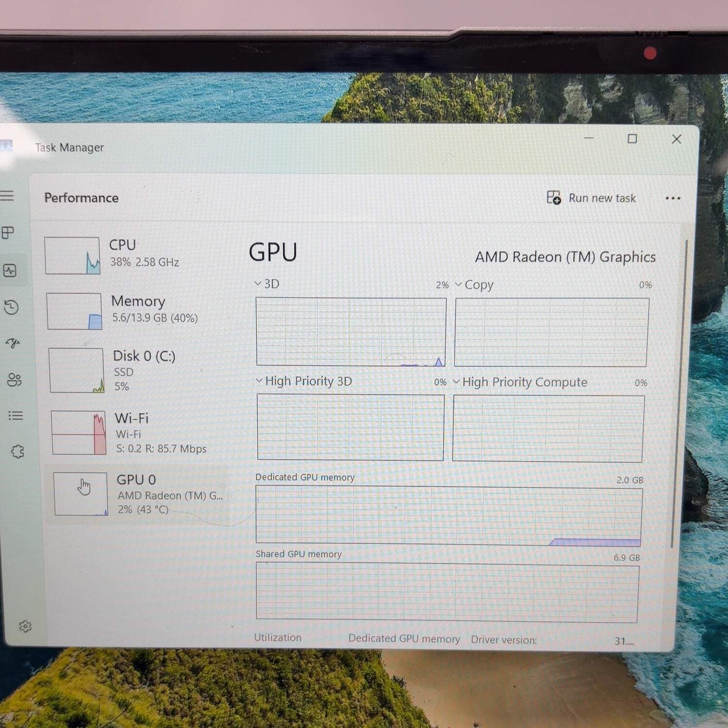This screenshot has width=728, height=728.
Task: Click the Dedicated GPU memory graph
Action: pos(448,516)
